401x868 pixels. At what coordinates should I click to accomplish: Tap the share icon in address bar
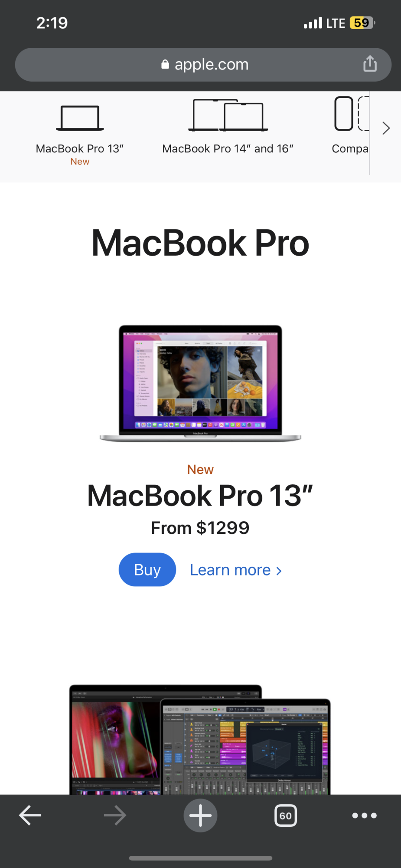click(370, 64)
